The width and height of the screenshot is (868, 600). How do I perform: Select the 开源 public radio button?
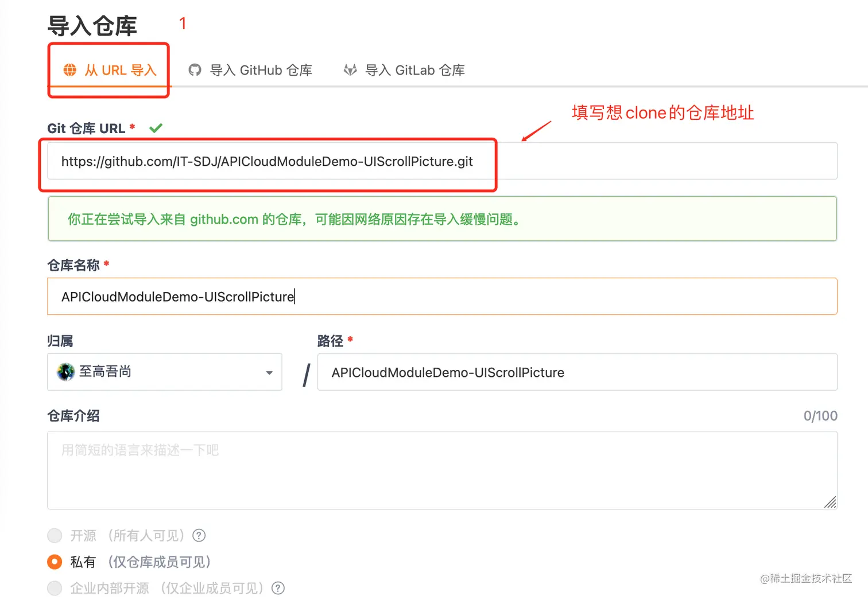(x=55, y=536)
